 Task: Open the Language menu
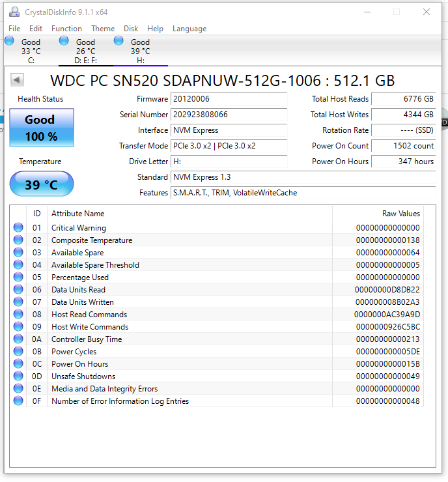189,29
